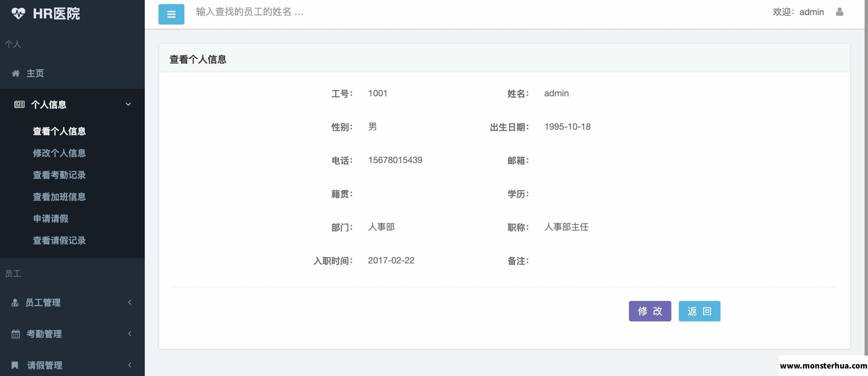The image size is (868, 376).
Task: Click the HR医院 title link
Action: point(56,14)
